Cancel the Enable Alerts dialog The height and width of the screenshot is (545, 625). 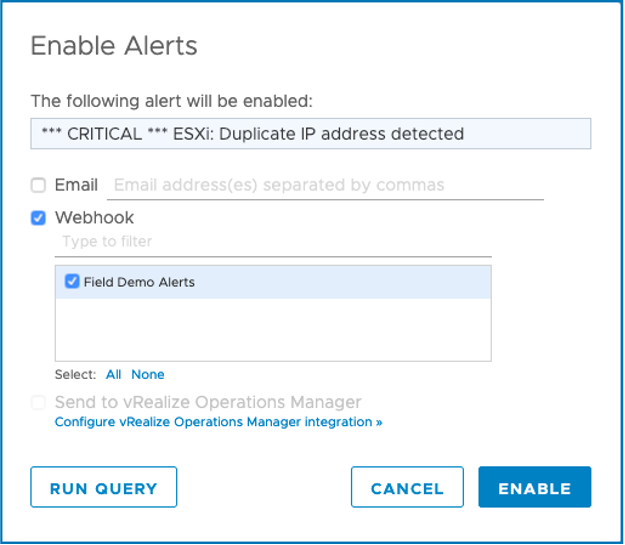tap(407, 488)
